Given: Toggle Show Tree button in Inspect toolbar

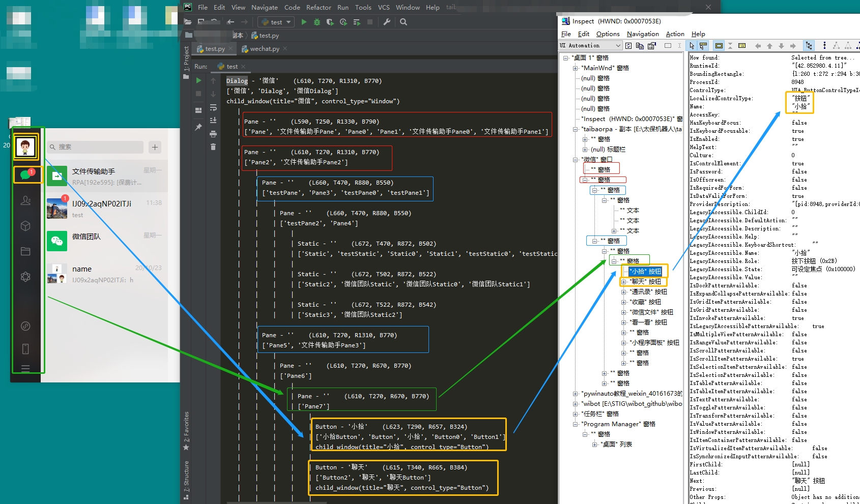Looking at the screenshot, I should [809, 45].
